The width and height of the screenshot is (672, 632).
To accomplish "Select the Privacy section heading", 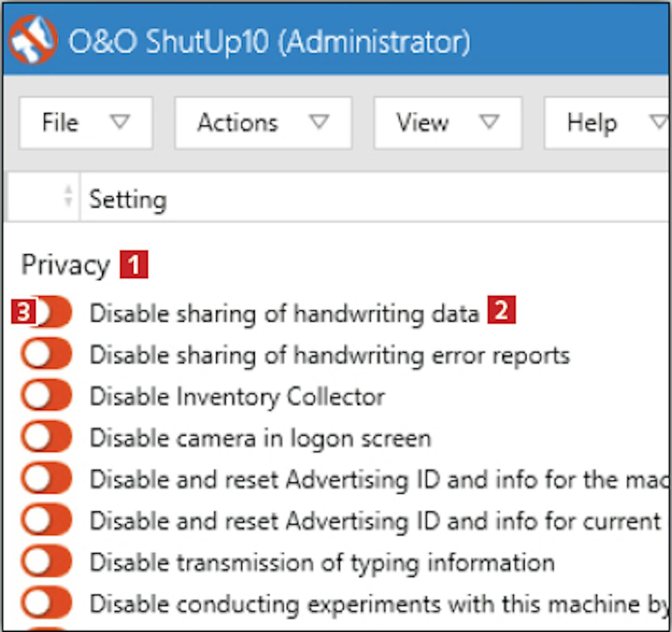I will click(65, 265).
